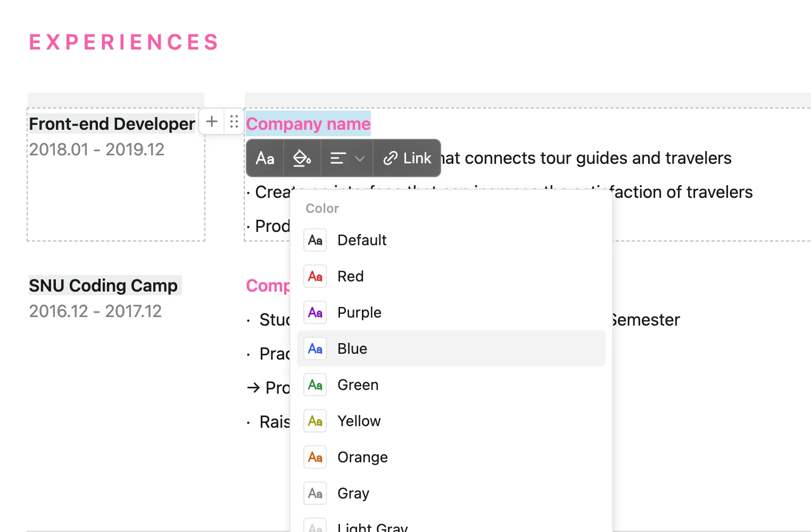Viewport: 811px width, 532px height.
Task: Click the 2018.01 - 2019.12 date text
Action: point(97,149)
